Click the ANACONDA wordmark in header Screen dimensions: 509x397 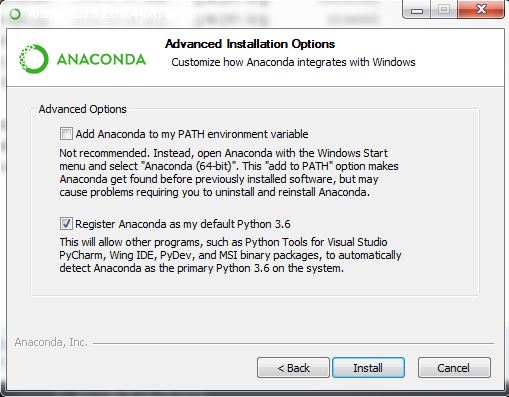[x=101, y=60]
